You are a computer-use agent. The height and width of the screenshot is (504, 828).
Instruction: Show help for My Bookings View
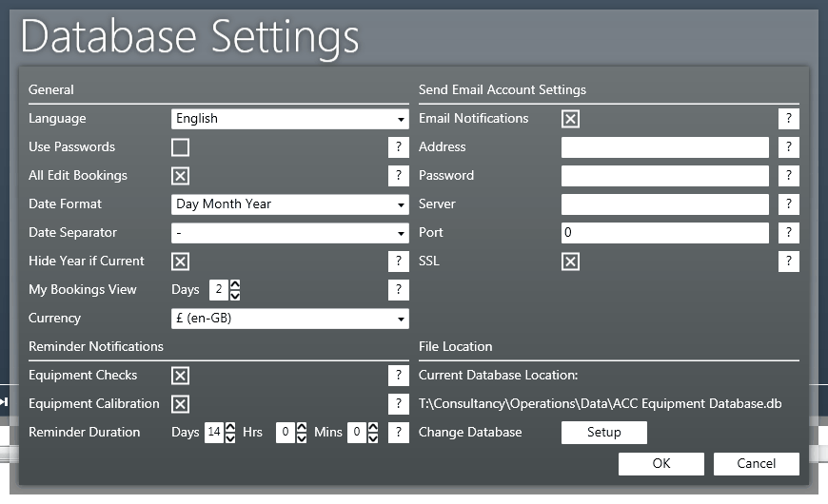[x=399, y=290]
